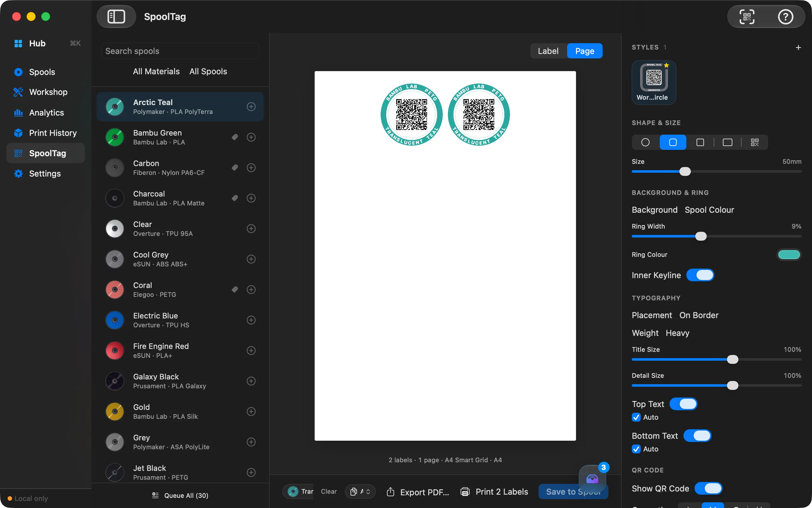
Task: Open Settings in the sidebar
Action: pos(46,174)
